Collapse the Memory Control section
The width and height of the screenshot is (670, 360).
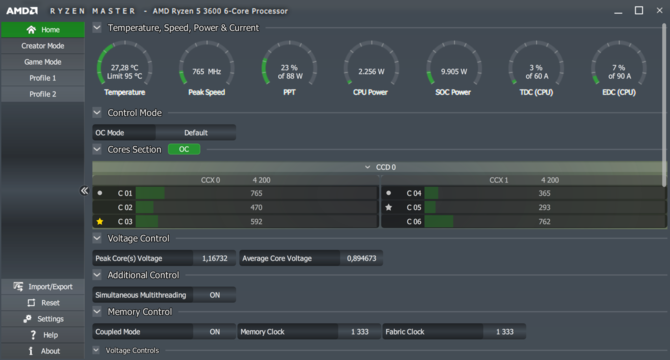pos(97,312)
